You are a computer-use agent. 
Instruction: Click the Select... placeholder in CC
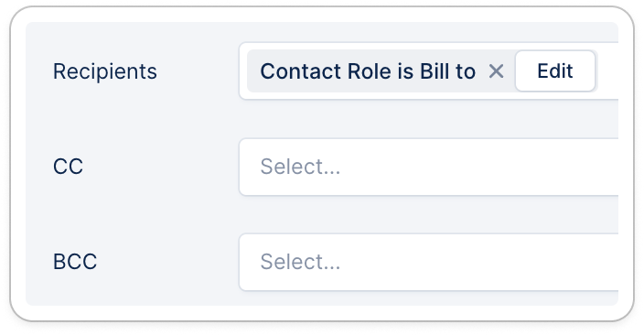pos(300,167)
